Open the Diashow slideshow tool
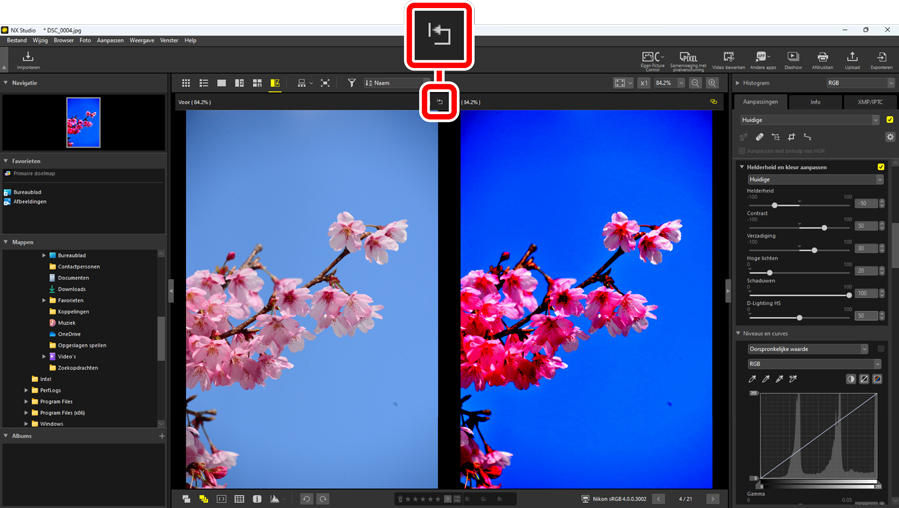 point(793,60)
